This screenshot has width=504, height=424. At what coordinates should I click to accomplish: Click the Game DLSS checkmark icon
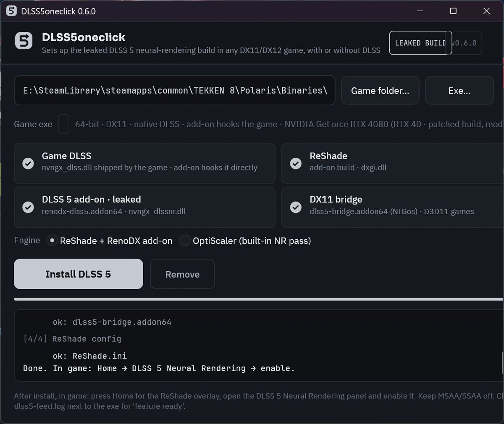click(x=28, y=163)
